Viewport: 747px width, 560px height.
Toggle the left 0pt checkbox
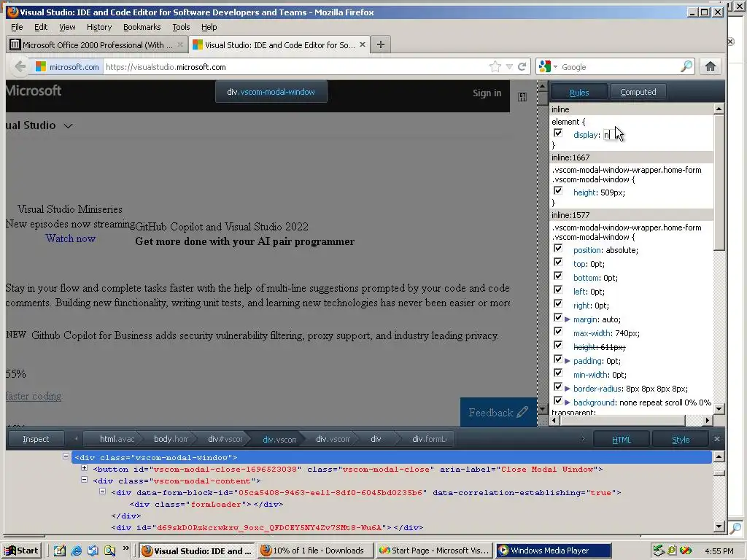point(558,290)
